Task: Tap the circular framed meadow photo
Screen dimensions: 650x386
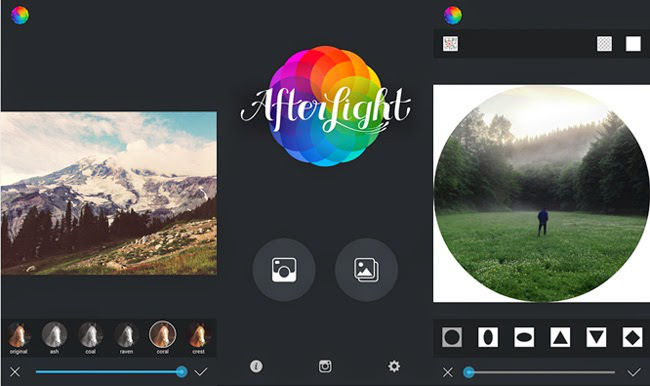Action: (541, 194)
